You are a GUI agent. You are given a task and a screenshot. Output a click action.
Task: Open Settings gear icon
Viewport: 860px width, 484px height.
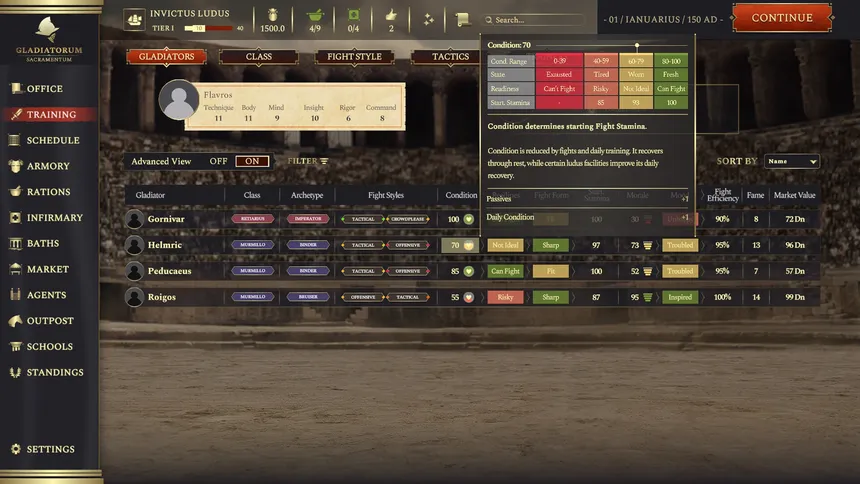point(15,449)
